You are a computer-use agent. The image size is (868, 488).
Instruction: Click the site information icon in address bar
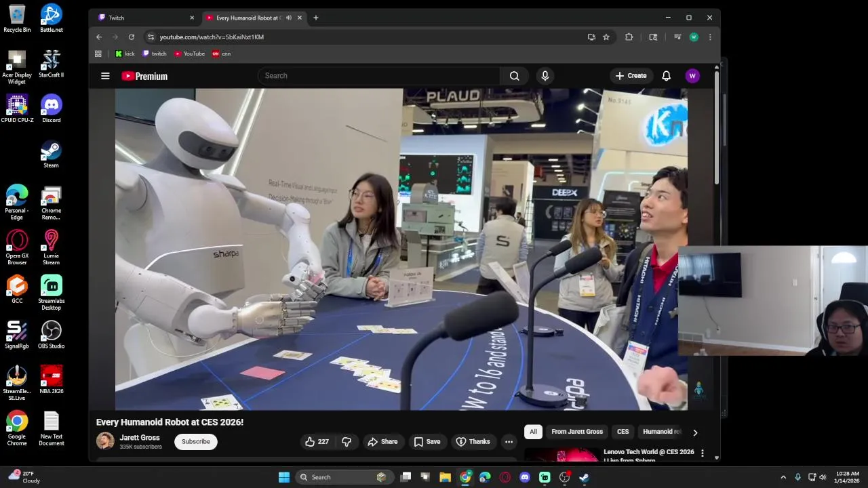point(151,37)
